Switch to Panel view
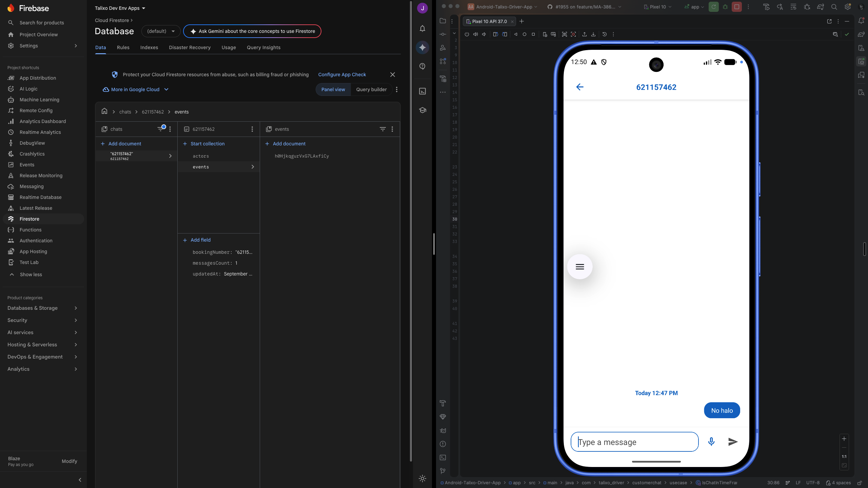The height and width of the screenshot is (488, 868). tap(333, 89)
